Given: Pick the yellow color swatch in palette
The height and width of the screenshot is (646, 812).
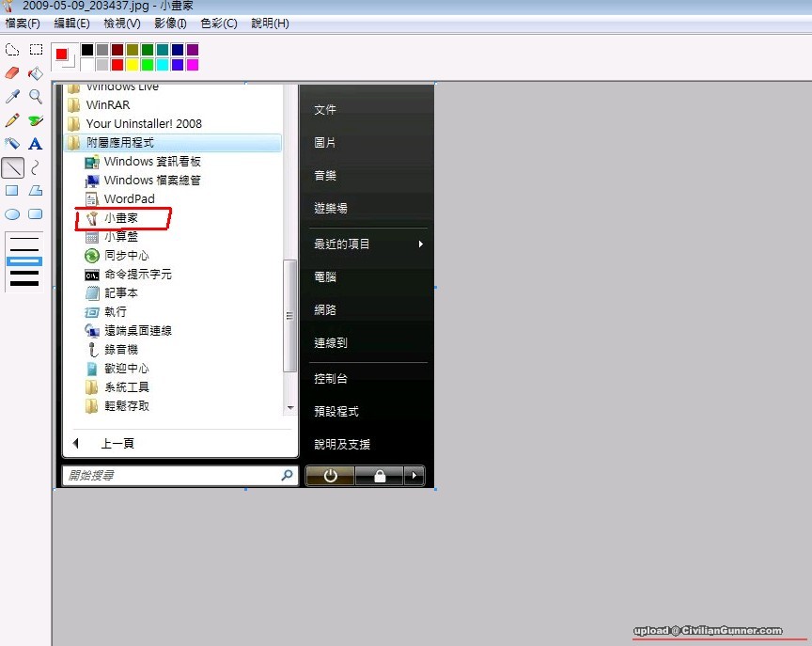Looking at the screenshot, I should tap(133, 65).
